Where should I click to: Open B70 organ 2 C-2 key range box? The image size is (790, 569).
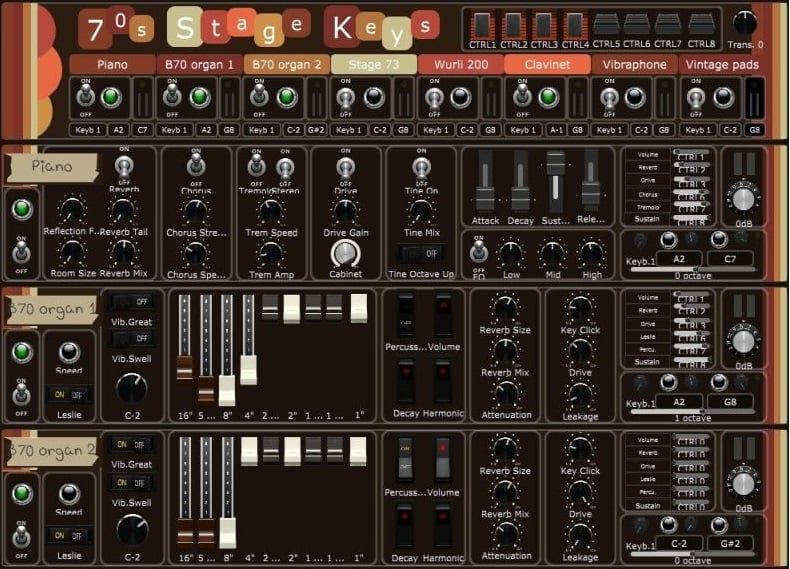pyautogui.click(x=679, y=544)
